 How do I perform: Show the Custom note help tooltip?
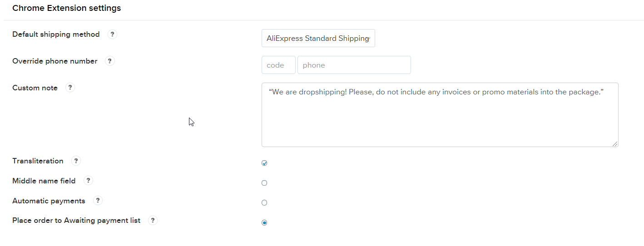(70, 88)
